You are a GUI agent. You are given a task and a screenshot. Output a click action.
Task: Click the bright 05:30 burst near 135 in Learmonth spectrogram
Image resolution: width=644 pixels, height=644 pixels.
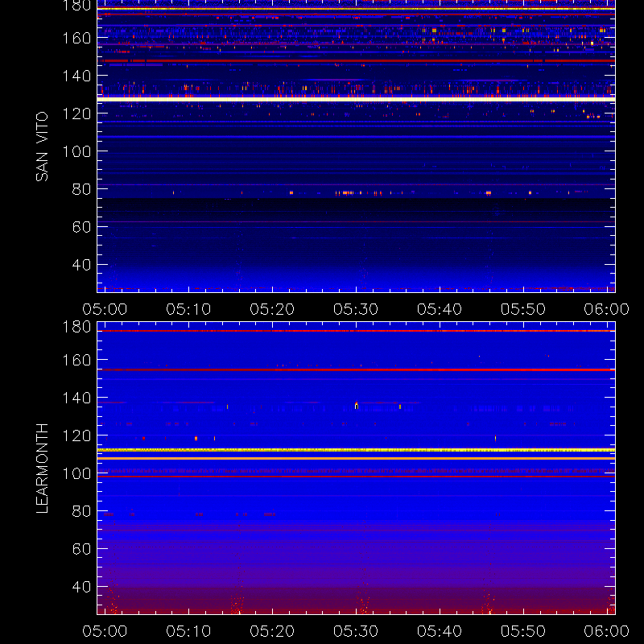click(x=357, y=406)
